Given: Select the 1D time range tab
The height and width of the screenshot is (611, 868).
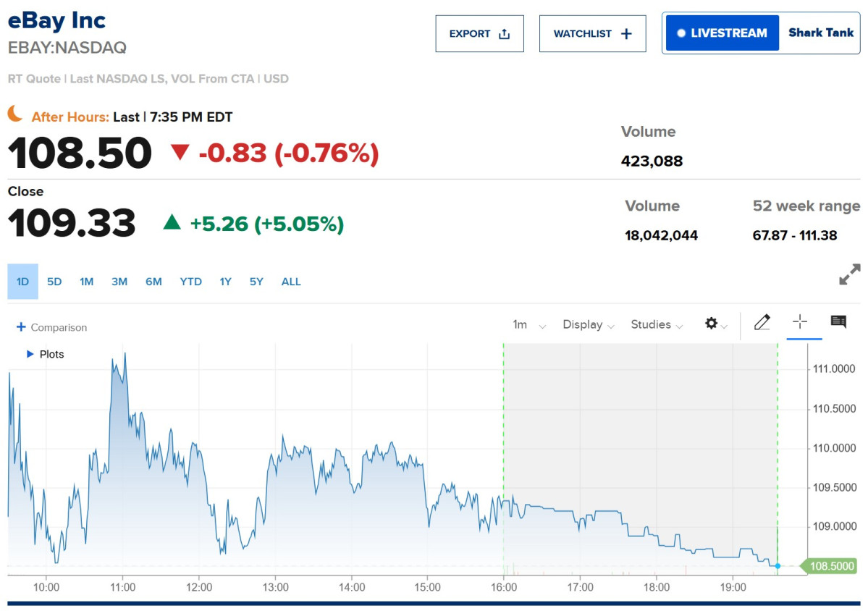Looking at the screenshot, I should pyautogui.click(x=22, y=282).
